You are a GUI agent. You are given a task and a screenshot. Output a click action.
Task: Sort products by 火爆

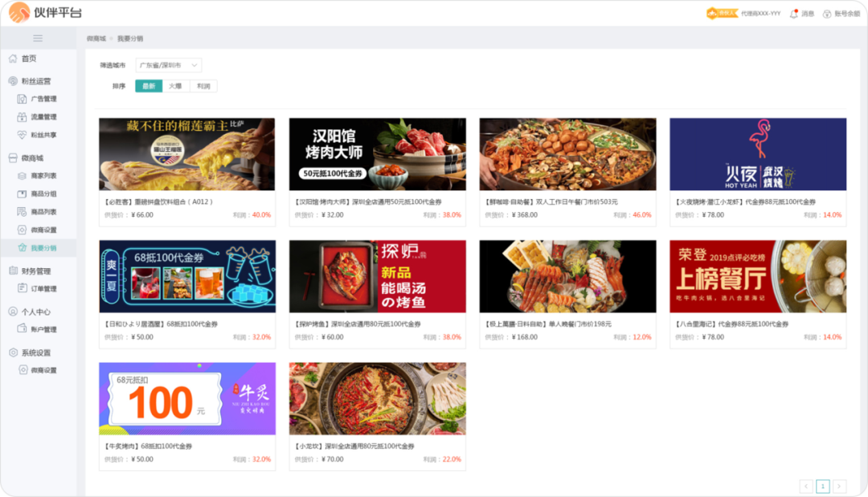coord(175,86)
